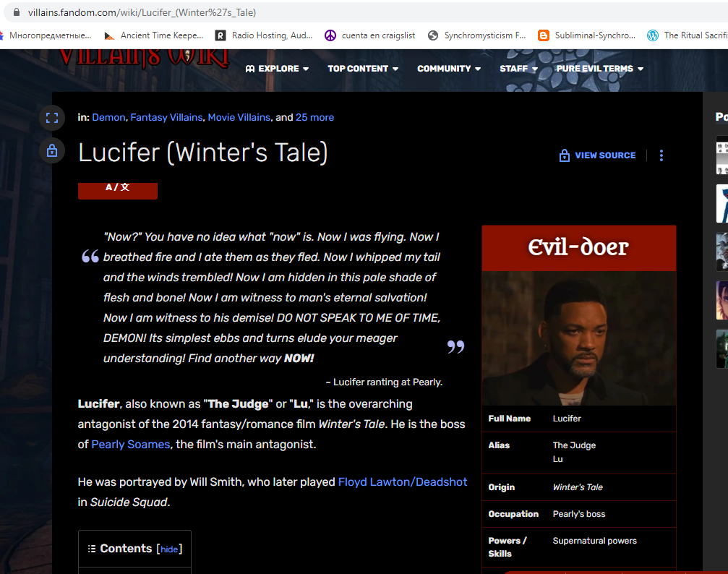This screenshot has width=728, height=574.
Task: Open the Многопредметные... bookmark
Action: tap(46, 35)
